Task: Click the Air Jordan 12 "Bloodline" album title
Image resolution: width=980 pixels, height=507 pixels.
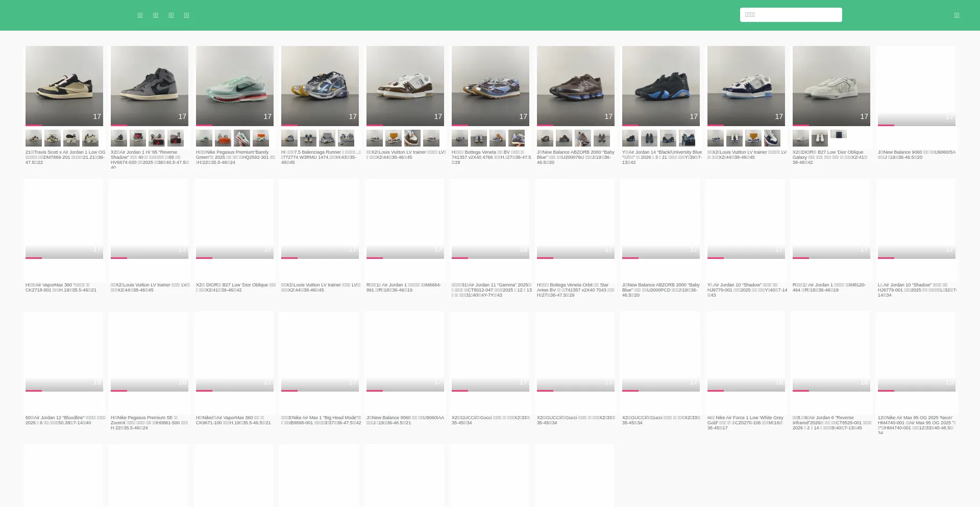Action: coord(65,420)
